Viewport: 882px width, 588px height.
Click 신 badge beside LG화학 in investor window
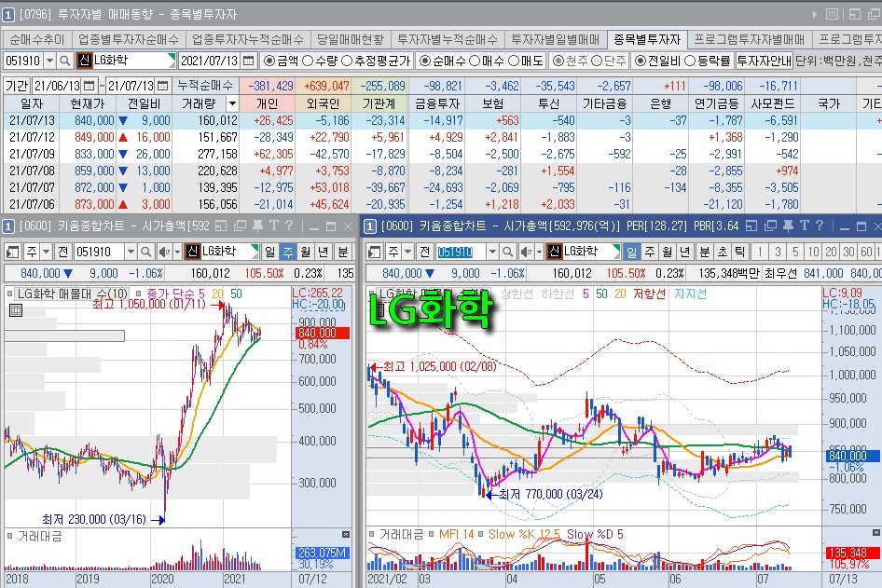[x=84, y=61]
